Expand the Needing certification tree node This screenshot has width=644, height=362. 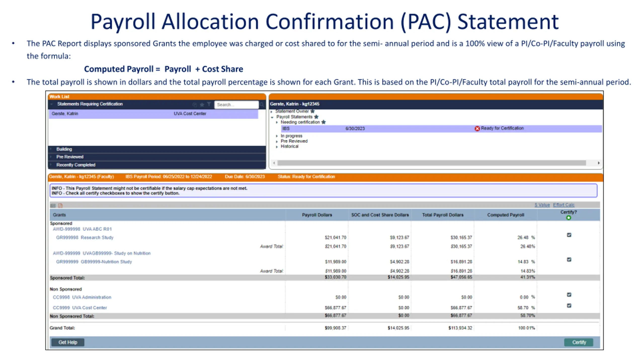click(x=277, y=122)
